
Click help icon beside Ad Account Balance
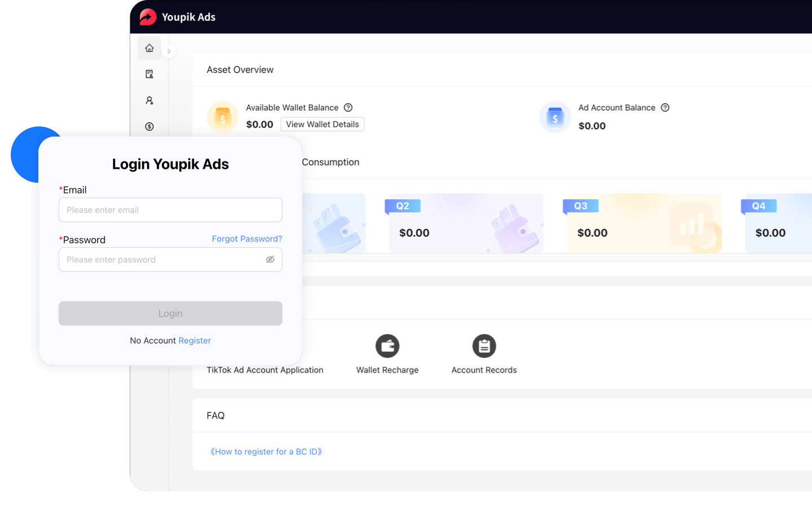pyautogui.click(x=665, y=108)
